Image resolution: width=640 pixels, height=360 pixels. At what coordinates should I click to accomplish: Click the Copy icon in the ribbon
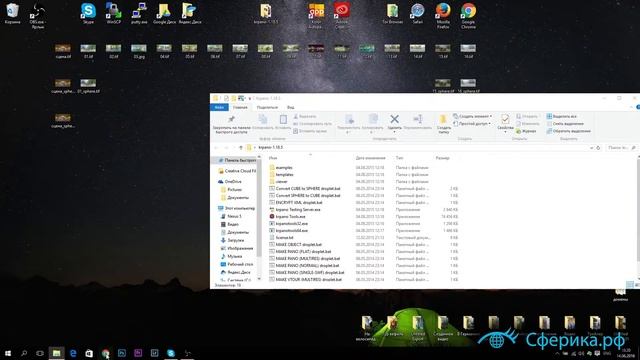(263, 119)
